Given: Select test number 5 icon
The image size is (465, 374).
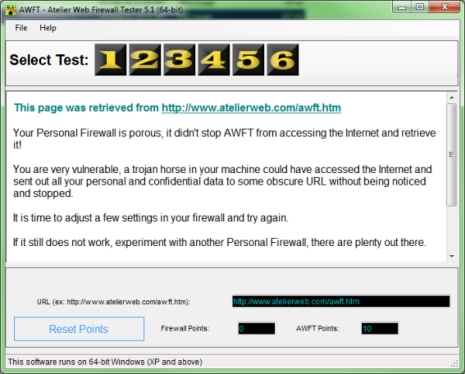Looking at the screenshot, I should (x=248, y=60).
